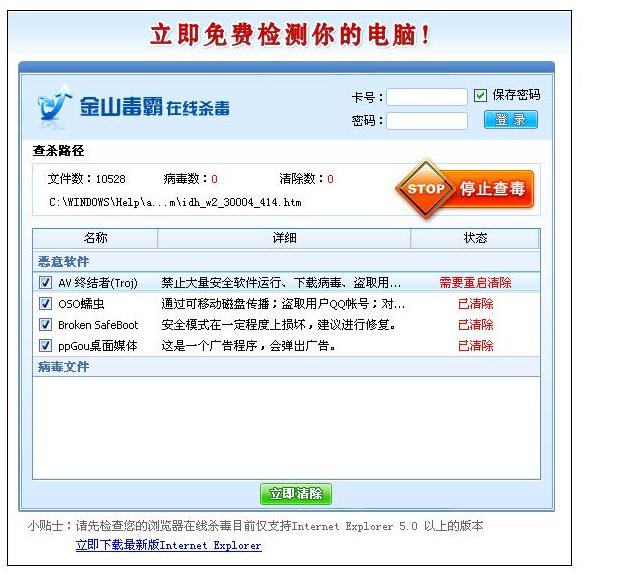Click the green 立即清除 button

296,494
